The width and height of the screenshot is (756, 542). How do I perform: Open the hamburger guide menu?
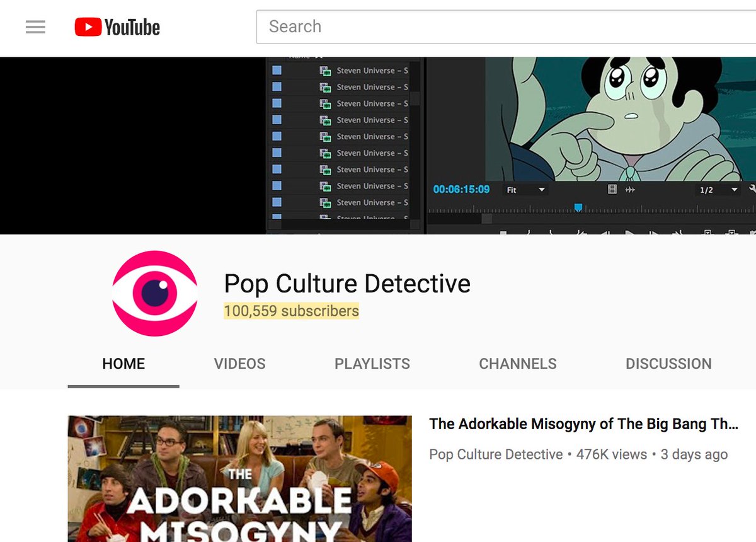point(35,27)
